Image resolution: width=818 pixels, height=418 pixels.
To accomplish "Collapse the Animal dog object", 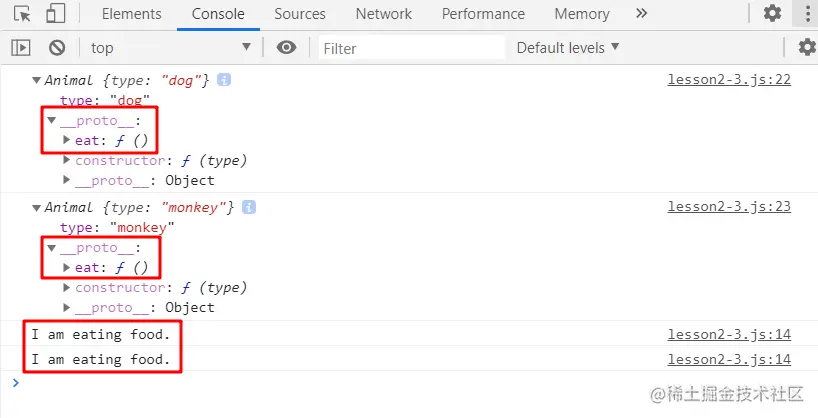I will coord(37,80).
